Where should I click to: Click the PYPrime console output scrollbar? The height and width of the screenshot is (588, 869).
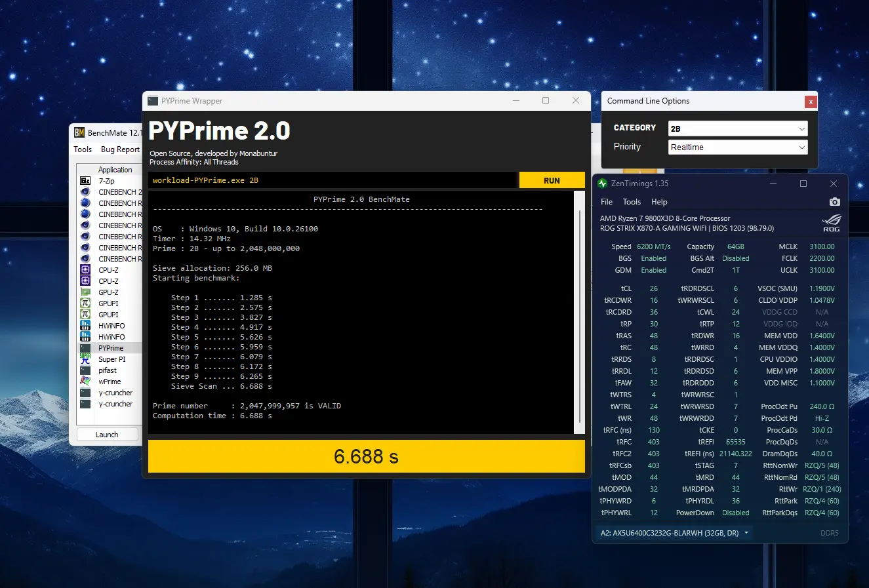pyautogui.click(x=579, y=312)
